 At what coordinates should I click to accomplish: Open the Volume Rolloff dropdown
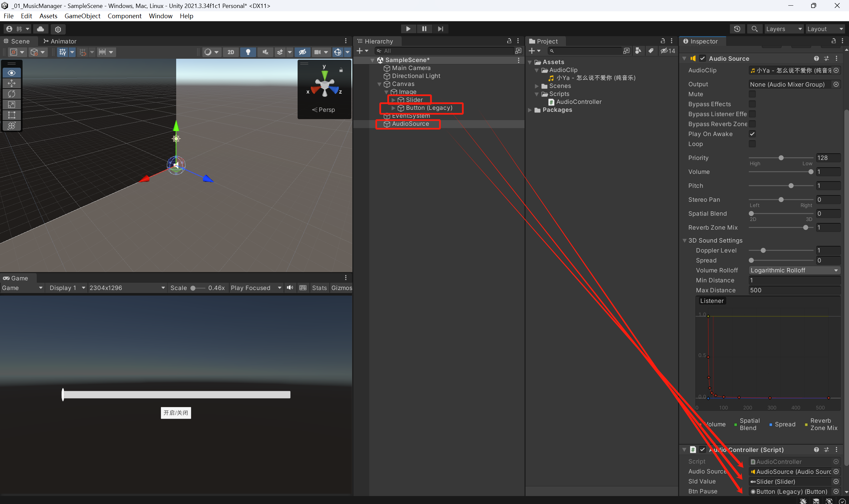[794, 270]
